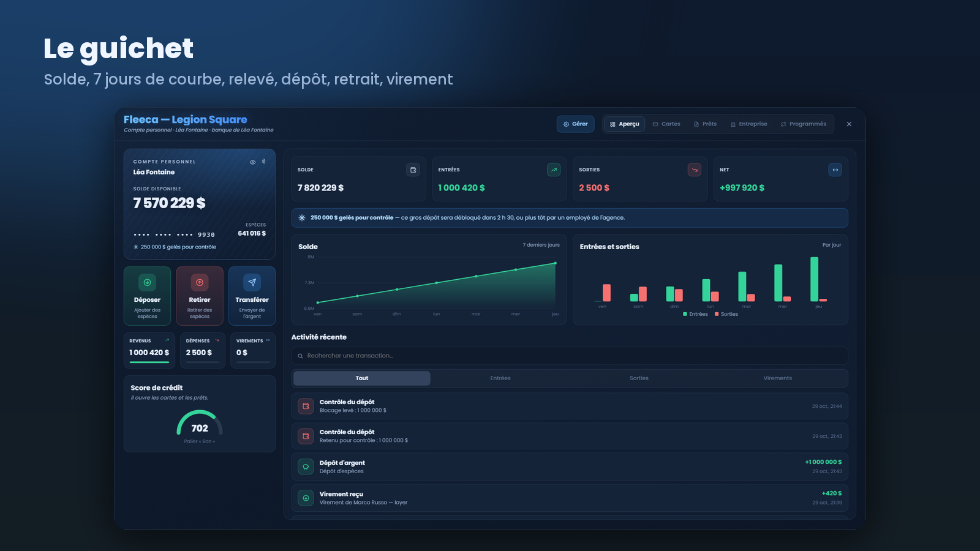Click the Dépôt d'argent transaction icon
Viewport: 980px width, 551px height.
306,467
